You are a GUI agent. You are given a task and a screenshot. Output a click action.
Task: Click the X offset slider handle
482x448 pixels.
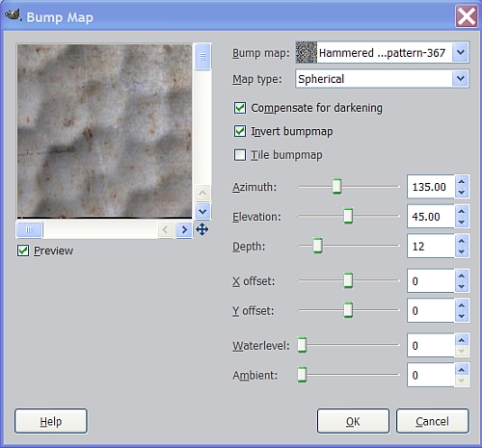coord(348,280)
